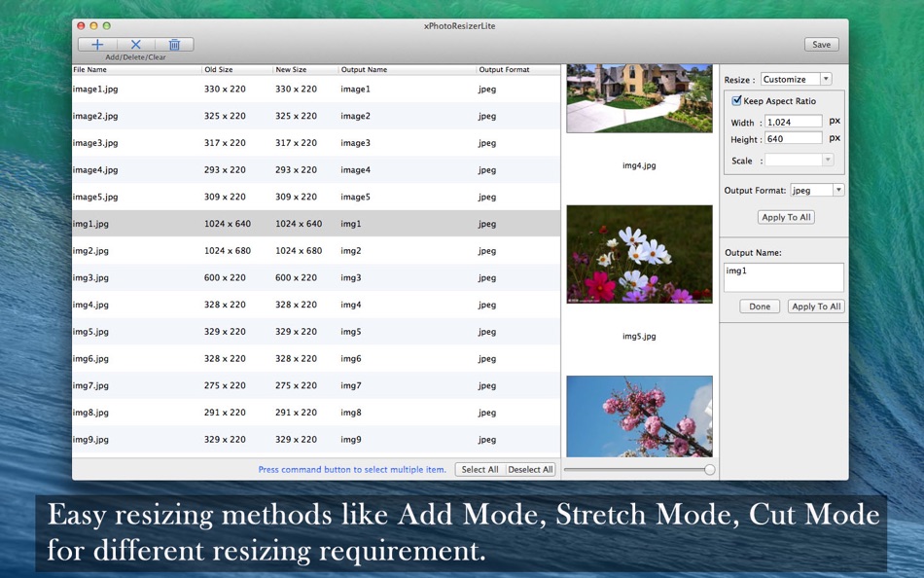
Task: Click the jpeg format cell for image1
Action: (x=486, y=90)
